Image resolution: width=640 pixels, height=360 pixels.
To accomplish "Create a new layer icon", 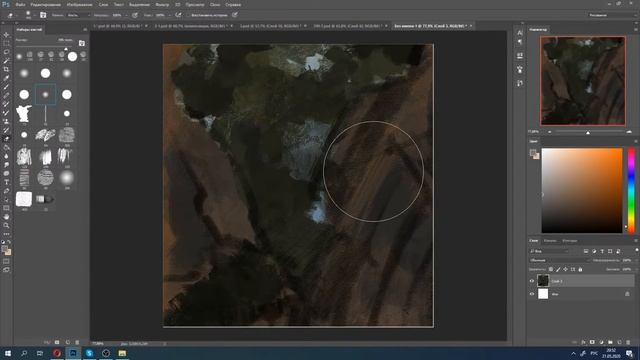I will [619, 342].
